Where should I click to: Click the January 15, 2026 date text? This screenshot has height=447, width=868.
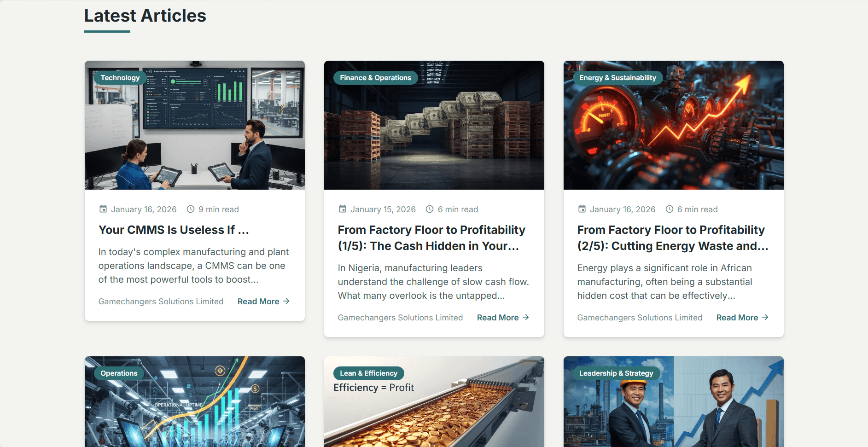[x=383, y=209]
